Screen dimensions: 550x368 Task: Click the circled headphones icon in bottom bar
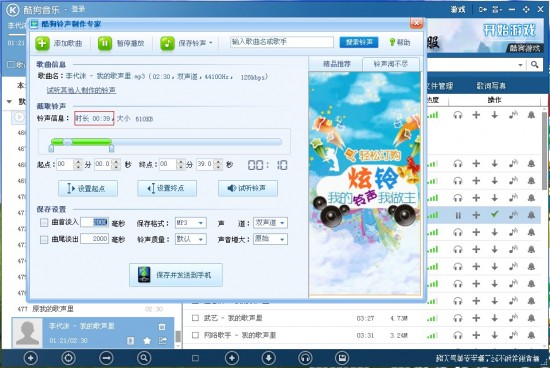[x=305, y=358]
